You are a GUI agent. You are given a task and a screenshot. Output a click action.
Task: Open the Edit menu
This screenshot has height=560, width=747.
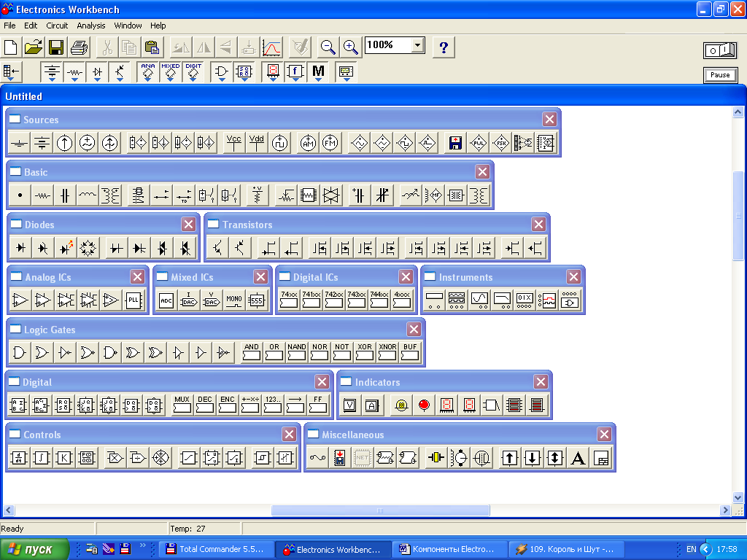tap(31, 26)
